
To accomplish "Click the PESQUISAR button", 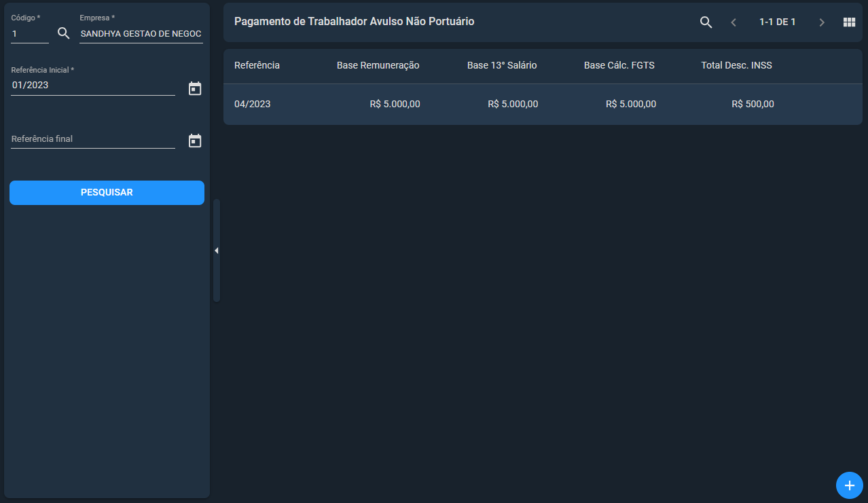I will tap(107, 193).
